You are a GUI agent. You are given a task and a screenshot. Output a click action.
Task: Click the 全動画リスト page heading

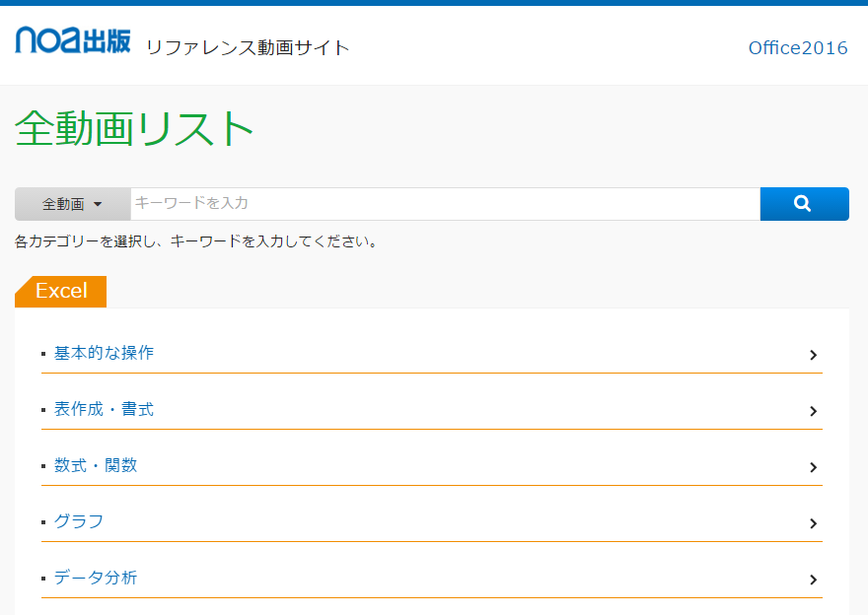(135, 128)
